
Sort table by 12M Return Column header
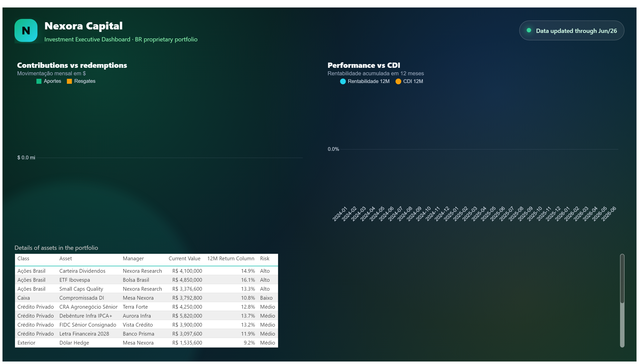click(231, 259)
